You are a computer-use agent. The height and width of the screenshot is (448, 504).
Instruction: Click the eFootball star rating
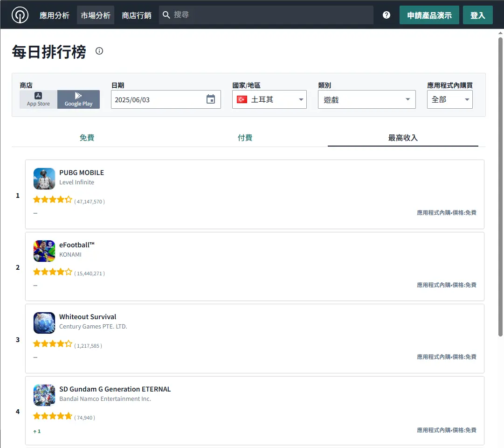coord(53,272)
